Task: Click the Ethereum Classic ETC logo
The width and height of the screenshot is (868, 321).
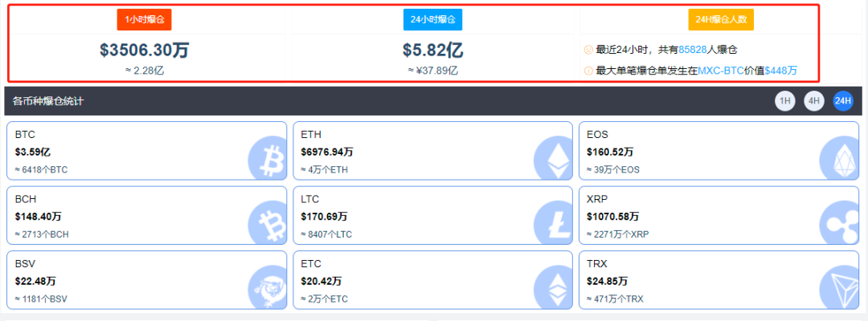Action: tap(553, 286)
